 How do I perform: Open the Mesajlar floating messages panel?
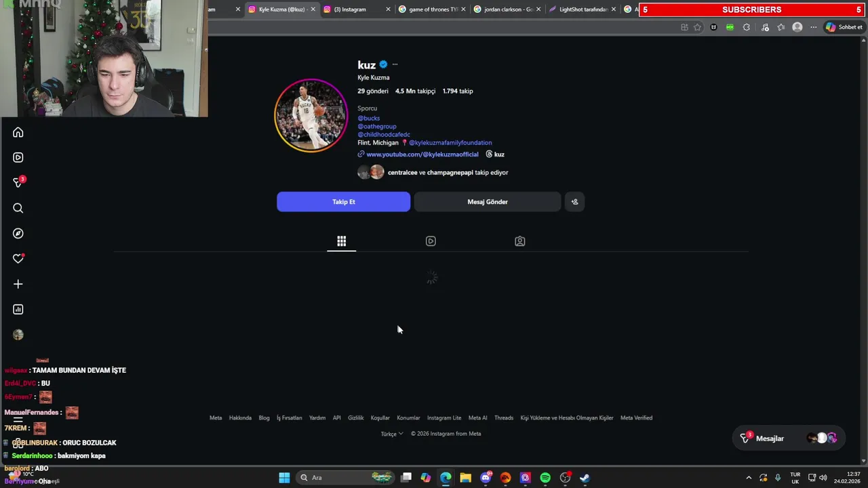790,439
